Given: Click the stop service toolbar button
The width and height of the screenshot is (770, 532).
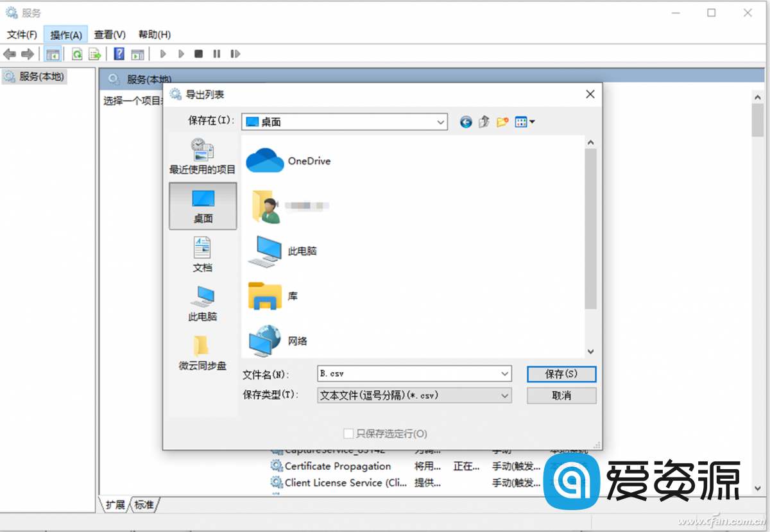Looking at the screenshot, I should click(199, 54).
